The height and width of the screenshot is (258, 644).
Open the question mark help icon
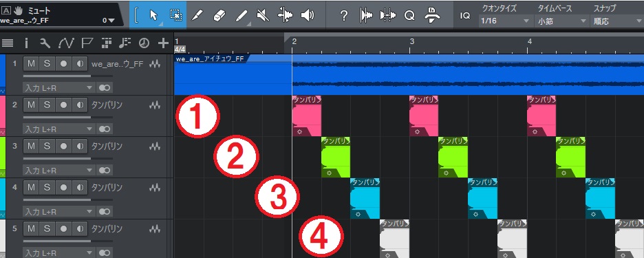[x=344, y=15]
